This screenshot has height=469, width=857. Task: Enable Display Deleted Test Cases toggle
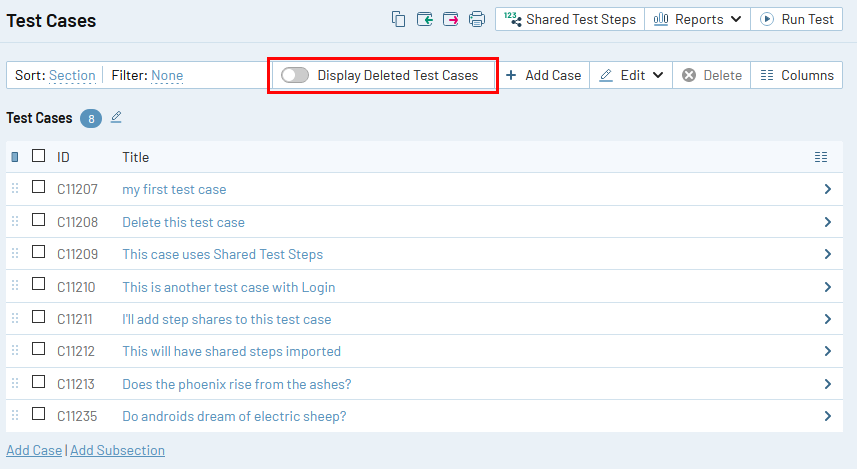click(295, 75)
